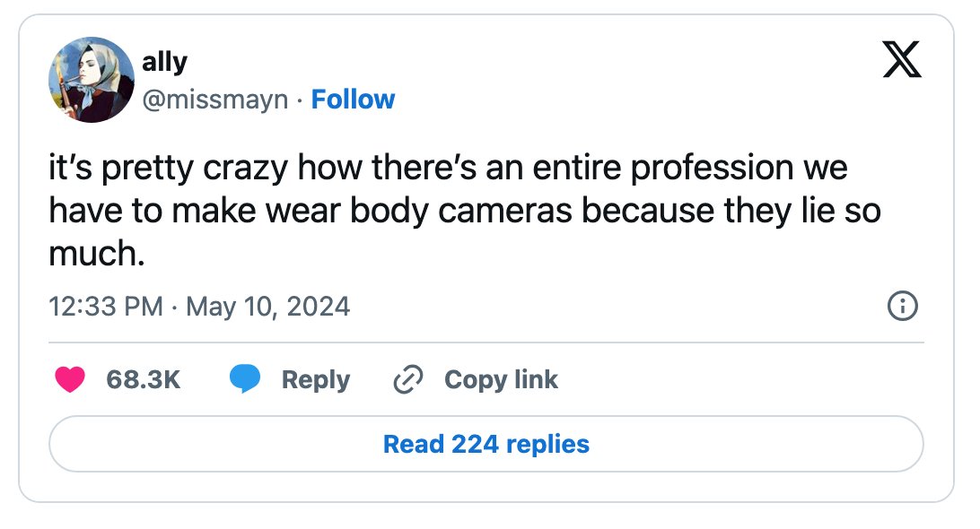The image size is (980, 529).
Task: Open the @missmayn handle link
Action: (x=215, y=100)
